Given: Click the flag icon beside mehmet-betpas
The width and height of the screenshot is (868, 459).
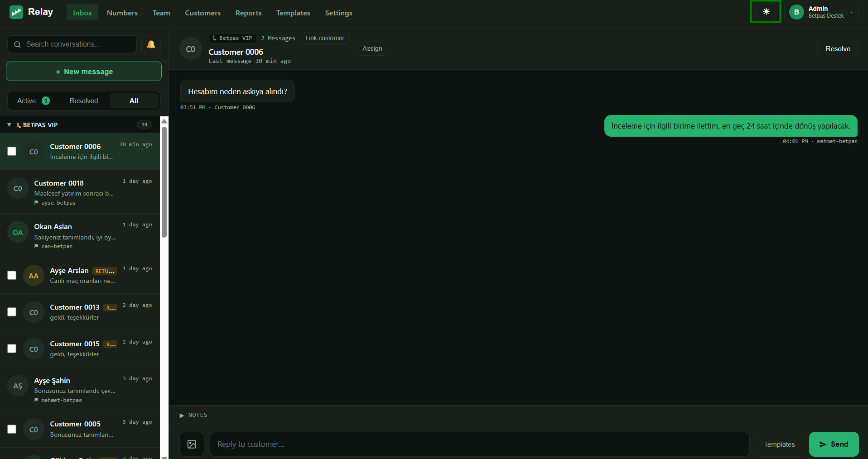Looking at the screenshot, I should click(x=36, y=400).
